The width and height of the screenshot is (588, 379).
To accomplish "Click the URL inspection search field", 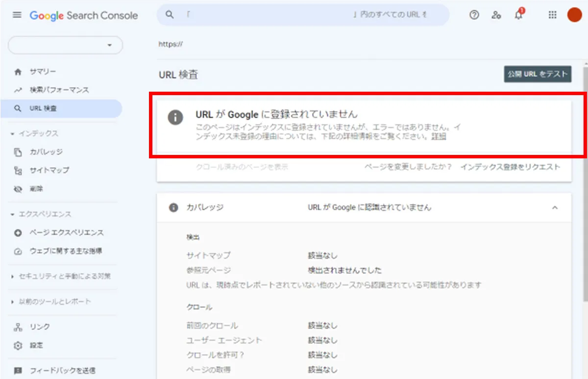I will tap(303, 15).
